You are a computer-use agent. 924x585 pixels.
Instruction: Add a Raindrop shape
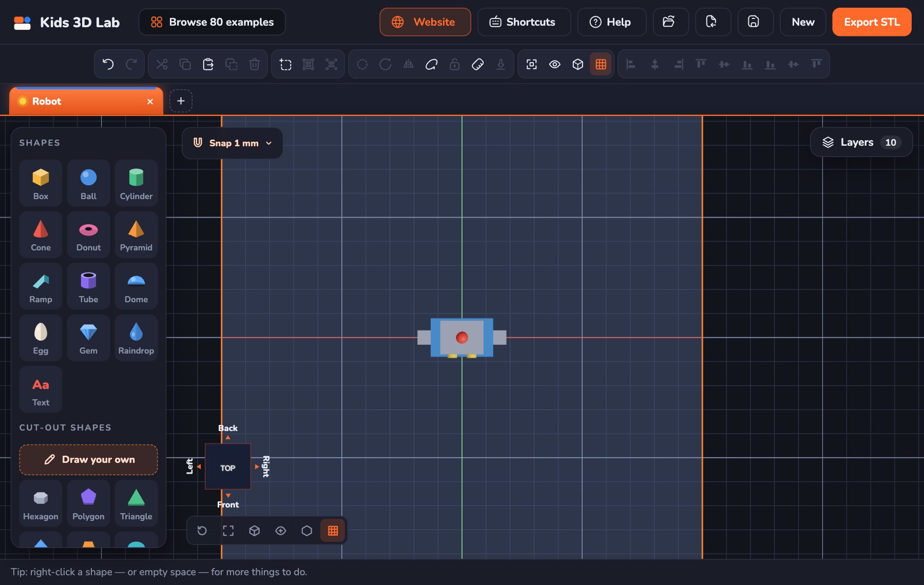point(136,338)
